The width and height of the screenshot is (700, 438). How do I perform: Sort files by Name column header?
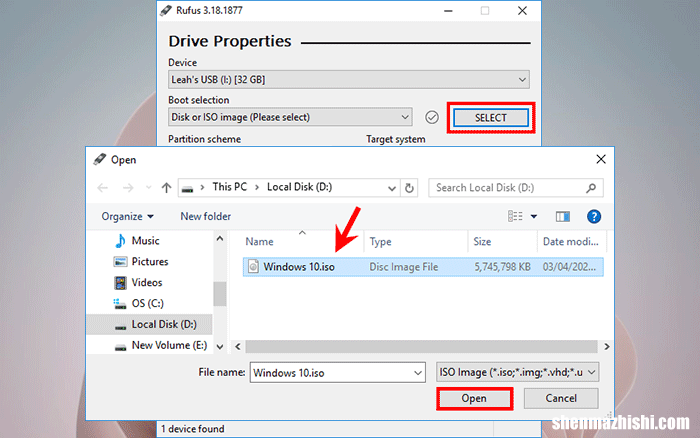point(259,242)
